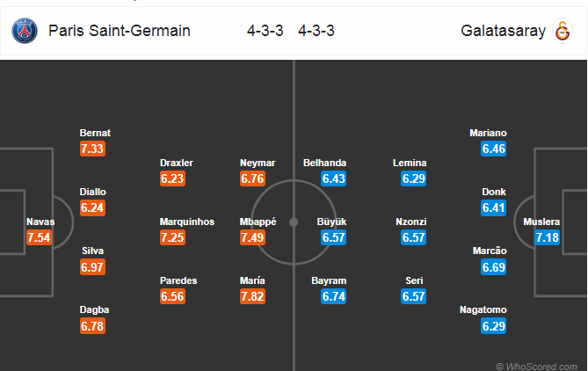Click Bayram's 6.74 rating badge

(x=333, y=296)
